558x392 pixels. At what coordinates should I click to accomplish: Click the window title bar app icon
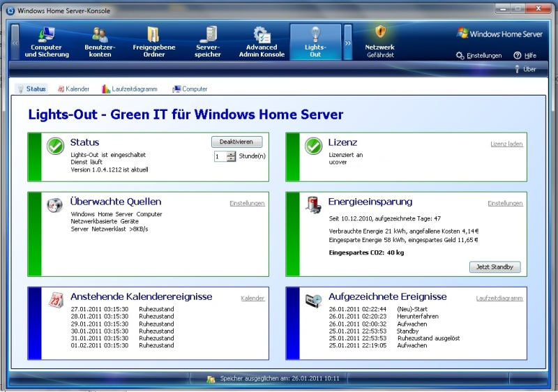click(x=10, y=10)
